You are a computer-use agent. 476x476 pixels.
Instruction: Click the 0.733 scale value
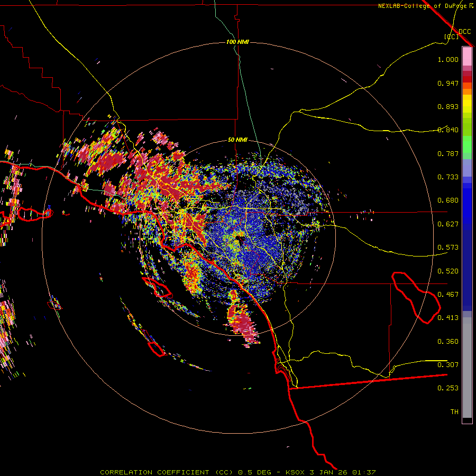click(x=448, y=177)
